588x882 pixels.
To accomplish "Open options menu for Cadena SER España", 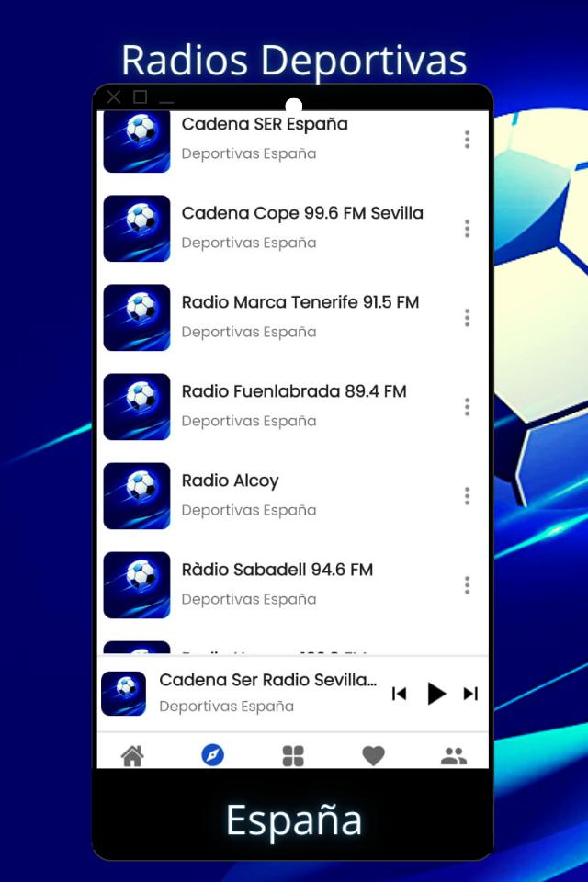I will (x=467, y=140).
